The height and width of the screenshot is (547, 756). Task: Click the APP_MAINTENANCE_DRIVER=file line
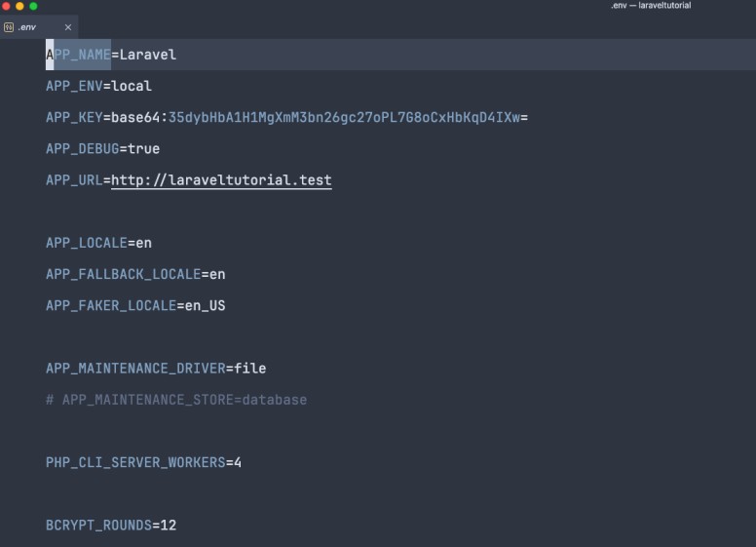click(x=156, y=368)
